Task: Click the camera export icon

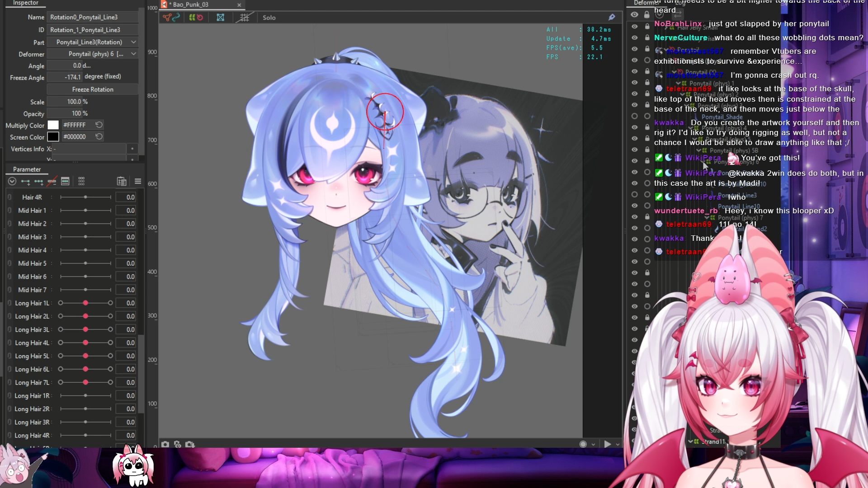Action: coord(190,444)
